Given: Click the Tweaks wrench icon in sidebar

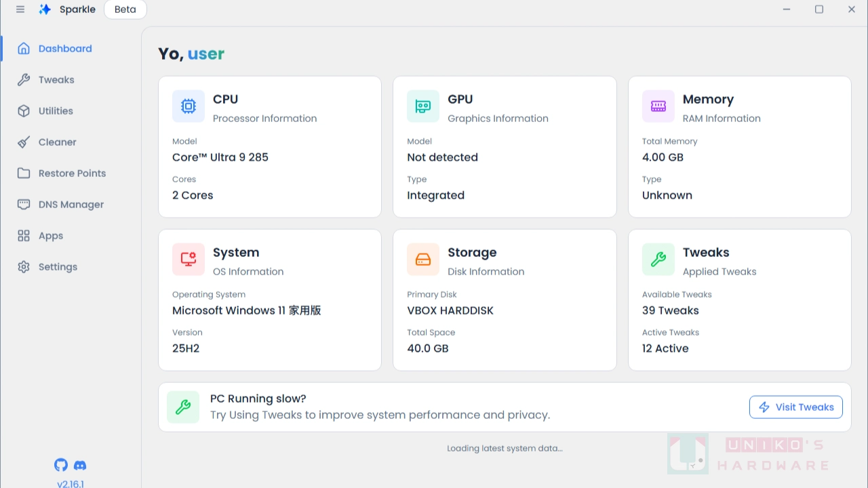Looking at the screenshot, I should (24, 80).
